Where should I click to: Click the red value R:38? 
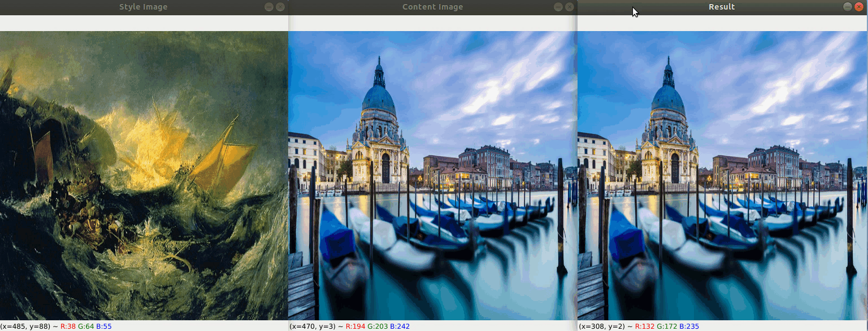[68, 326]
